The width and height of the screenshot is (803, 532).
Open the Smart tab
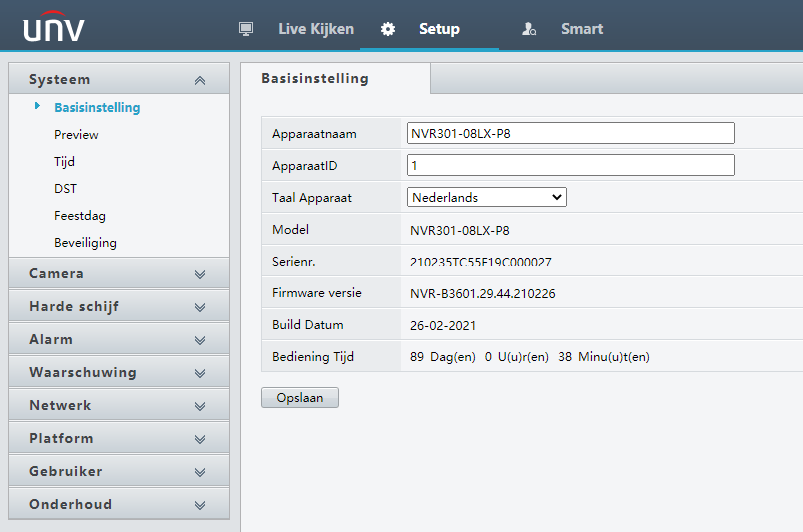pos(582,29)
